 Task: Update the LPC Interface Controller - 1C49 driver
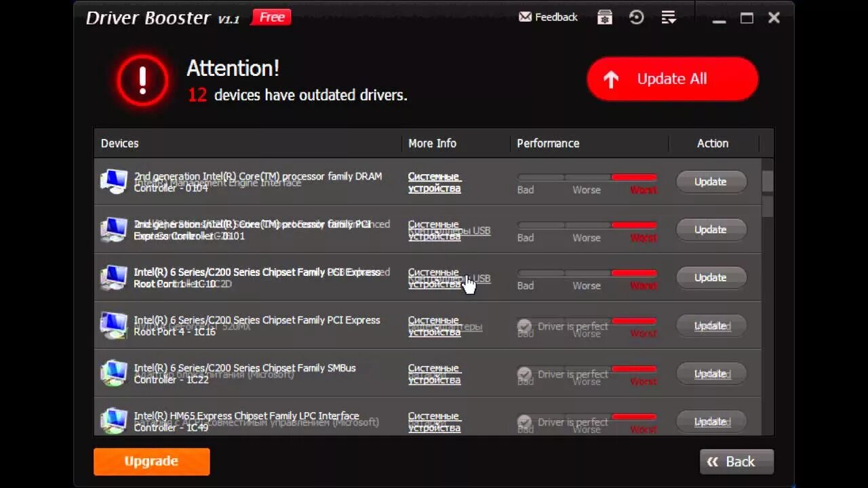coord(711,422)
